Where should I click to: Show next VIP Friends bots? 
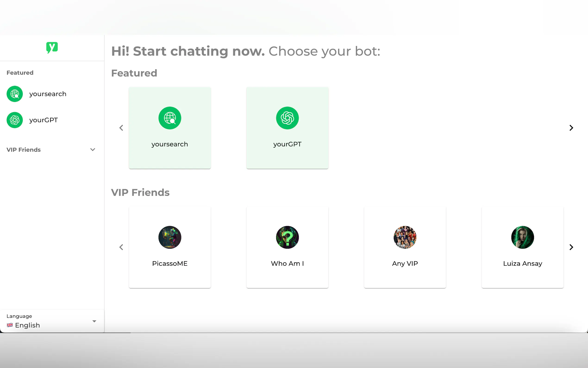coord(571,247)
